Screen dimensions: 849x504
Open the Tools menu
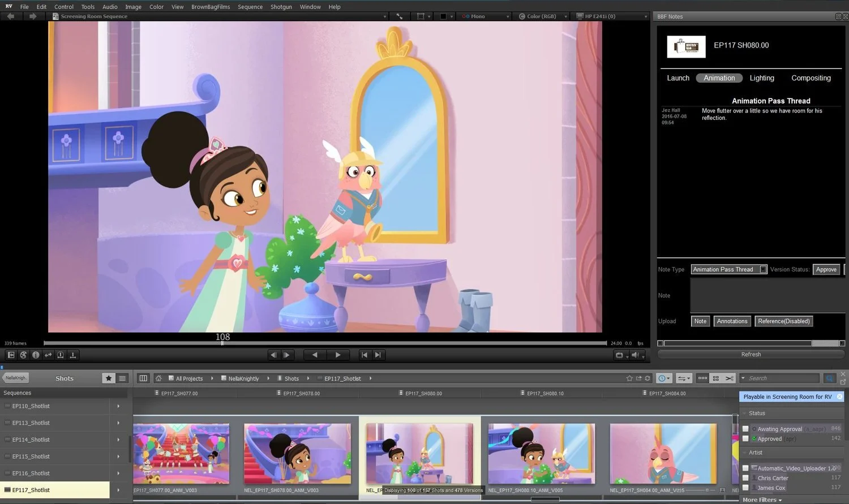click(88, 7)
